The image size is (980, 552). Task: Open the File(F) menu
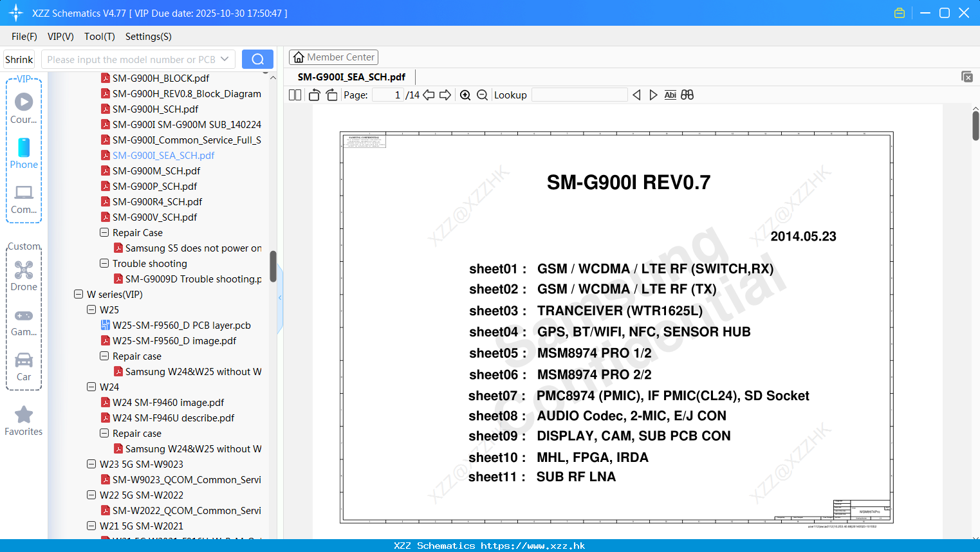point(24,37)
